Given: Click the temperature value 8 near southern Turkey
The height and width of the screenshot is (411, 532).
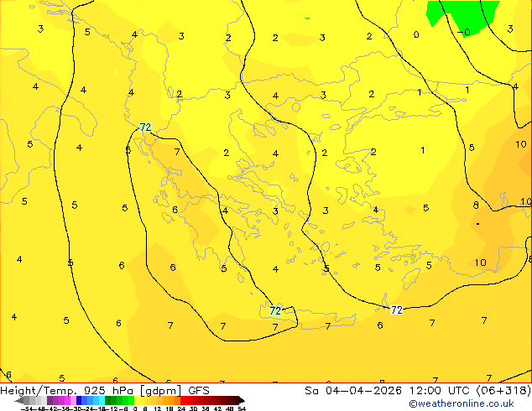Looking at the screenshot, I should pyautogui.click(x=476, y=205).
